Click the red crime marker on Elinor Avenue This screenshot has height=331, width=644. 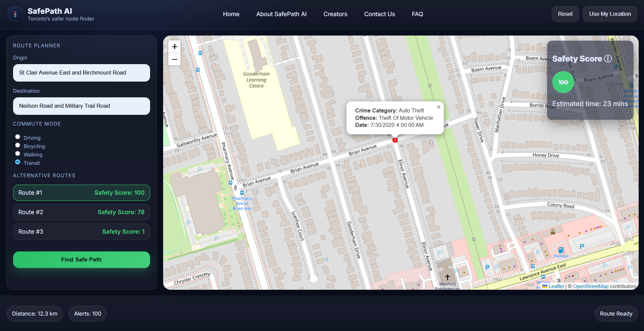click(395, 140)
